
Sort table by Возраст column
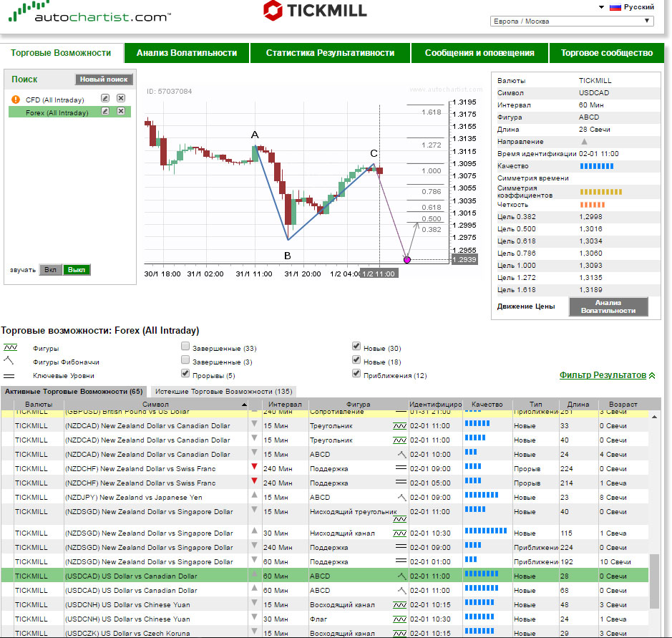(x=623, y=404)
